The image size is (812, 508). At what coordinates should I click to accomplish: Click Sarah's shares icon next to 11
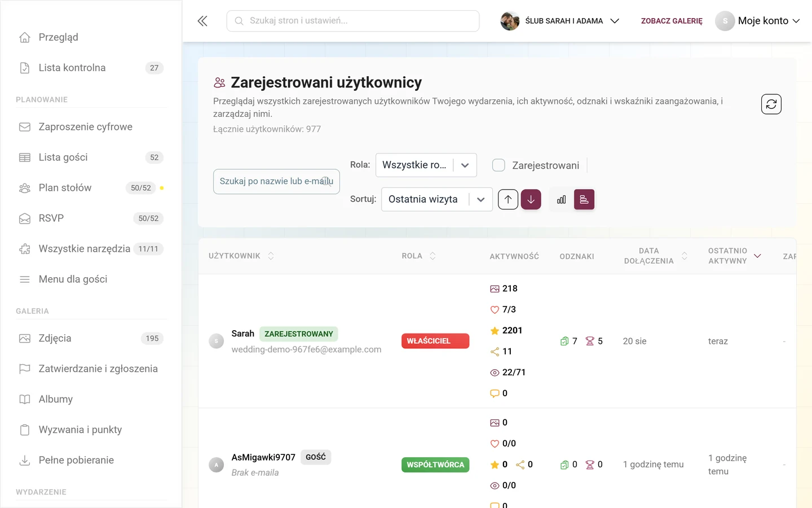495,352
